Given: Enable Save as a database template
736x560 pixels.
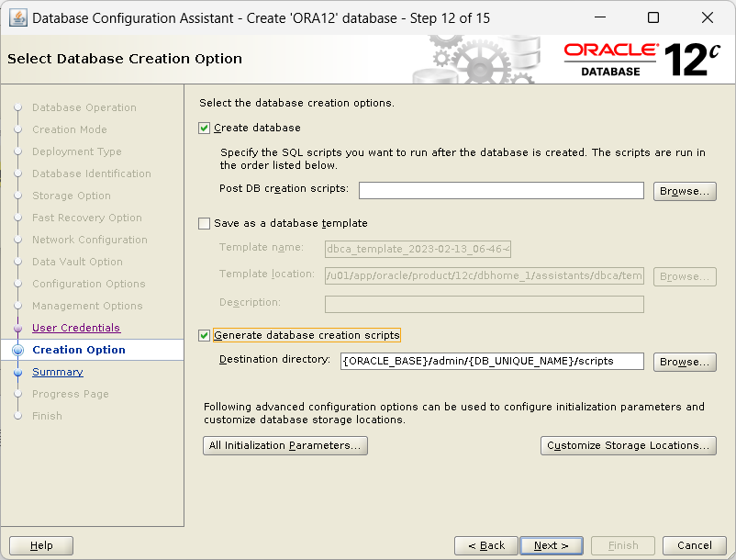Looking at the screenshot, I should (x=204, y=223).
